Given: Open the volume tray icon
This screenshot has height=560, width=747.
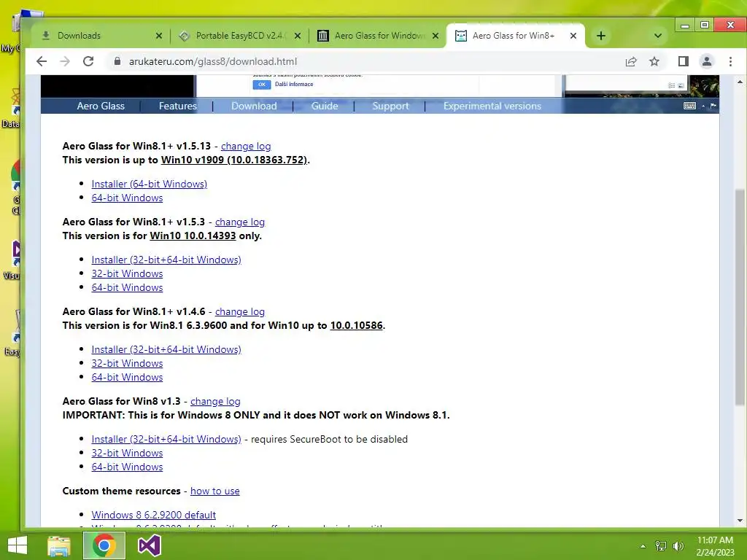Looking at the screenshot, I should tap(678, 546).
